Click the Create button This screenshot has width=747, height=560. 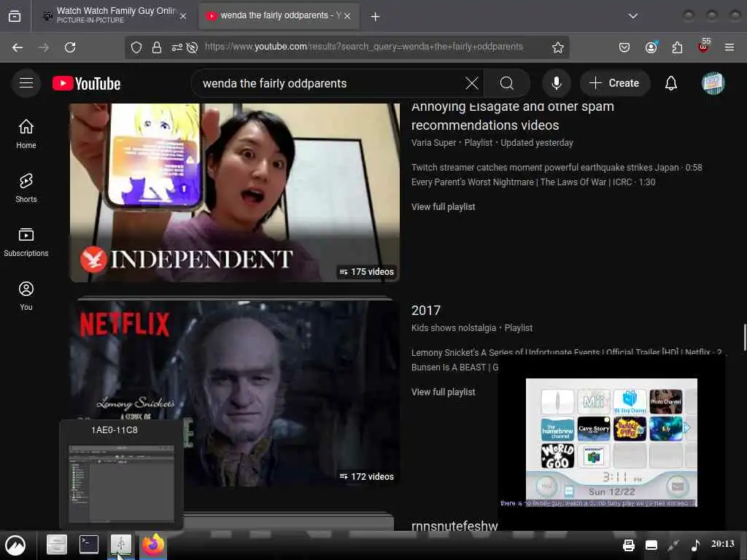[614, 83]
